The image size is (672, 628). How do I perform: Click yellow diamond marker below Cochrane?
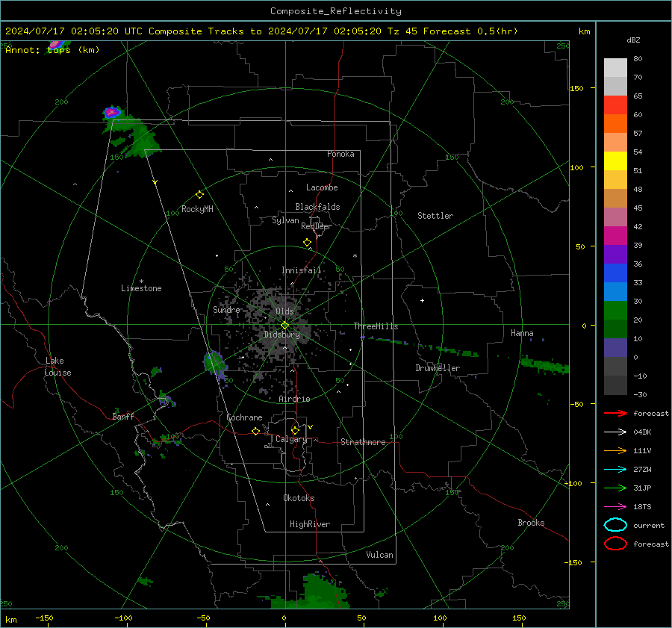[255, 431]
